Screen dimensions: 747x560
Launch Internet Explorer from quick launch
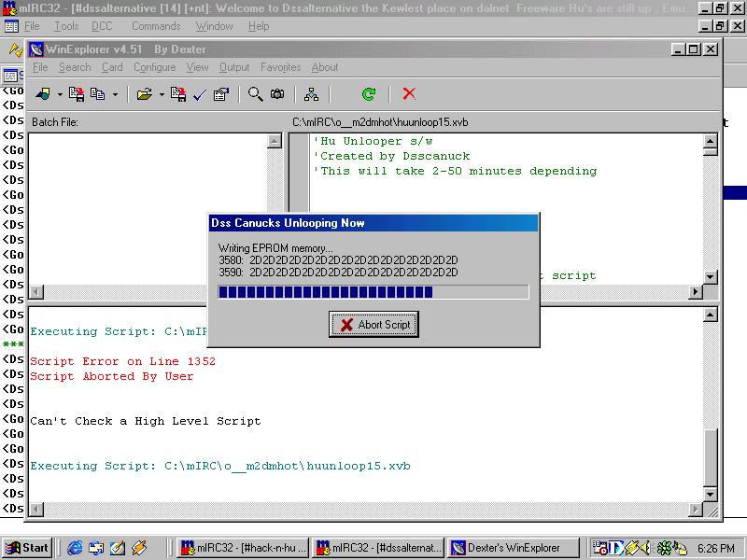point(75,548)
